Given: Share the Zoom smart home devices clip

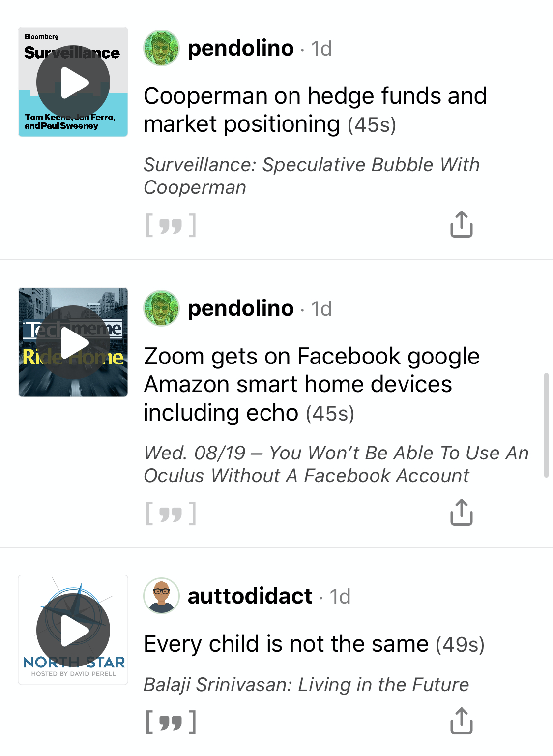Looking at the screenshot, I should point(461,513).
